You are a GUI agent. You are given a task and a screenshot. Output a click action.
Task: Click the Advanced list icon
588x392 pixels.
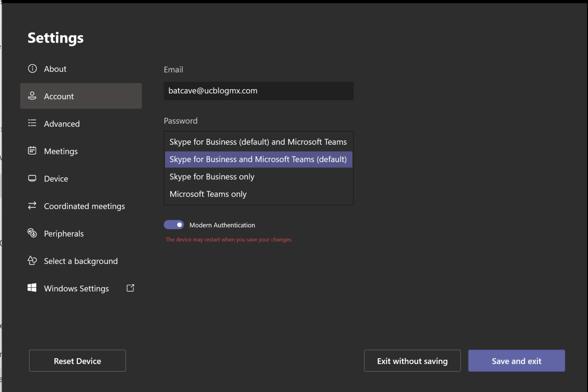32,123
